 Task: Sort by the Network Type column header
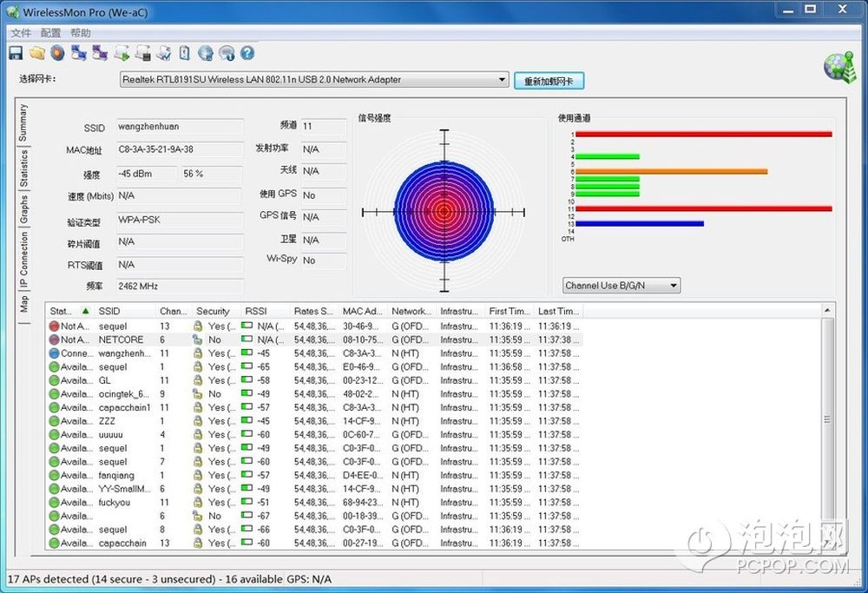tap(411, 311)
